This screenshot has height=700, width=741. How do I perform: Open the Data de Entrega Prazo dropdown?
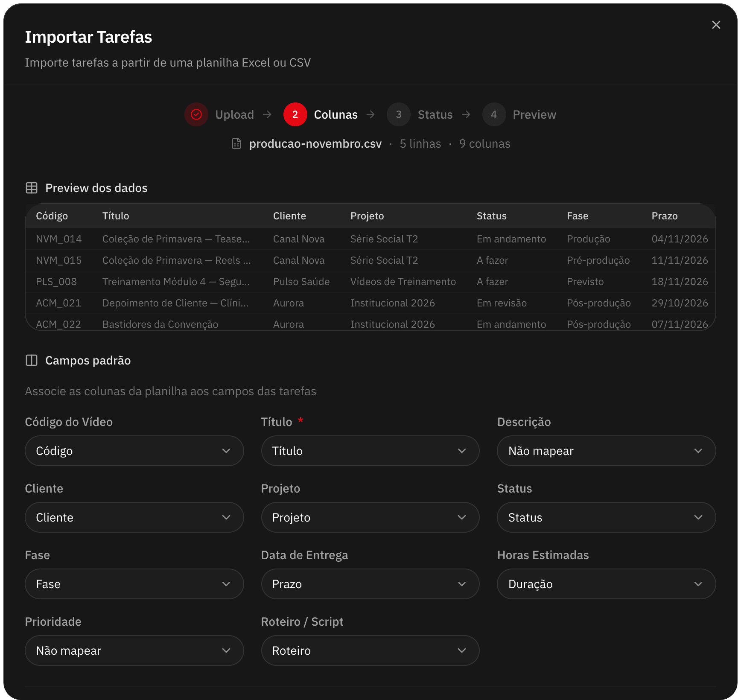[x=370, y=584]
